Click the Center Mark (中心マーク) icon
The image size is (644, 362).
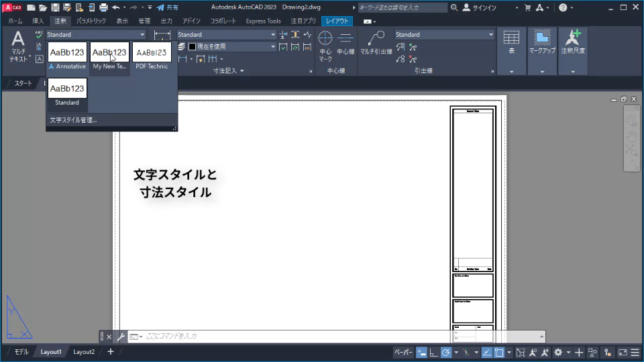(x=325, y=46)
